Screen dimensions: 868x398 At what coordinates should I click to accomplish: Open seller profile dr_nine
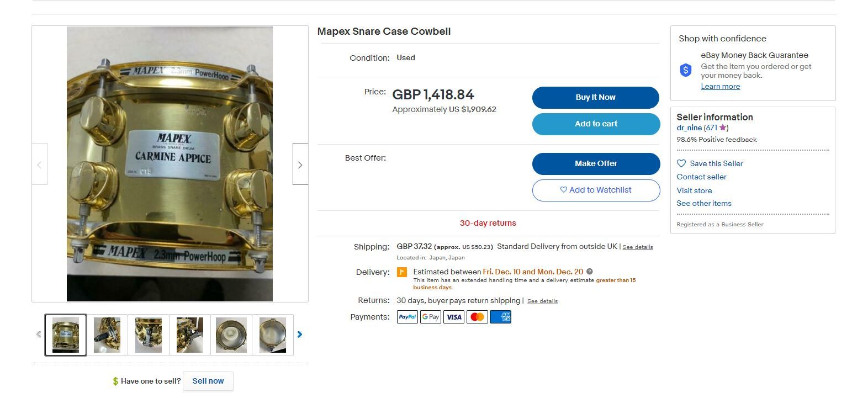coord(689,128)
